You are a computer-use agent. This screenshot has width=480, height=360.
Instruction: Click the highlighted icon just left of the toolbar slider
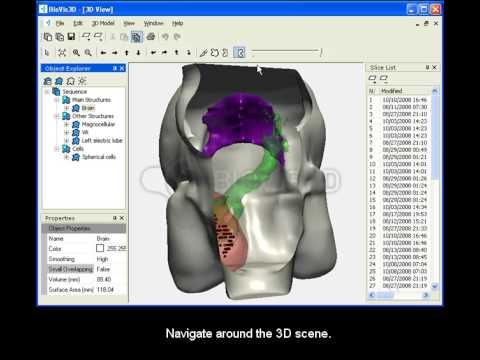(240, 53)
